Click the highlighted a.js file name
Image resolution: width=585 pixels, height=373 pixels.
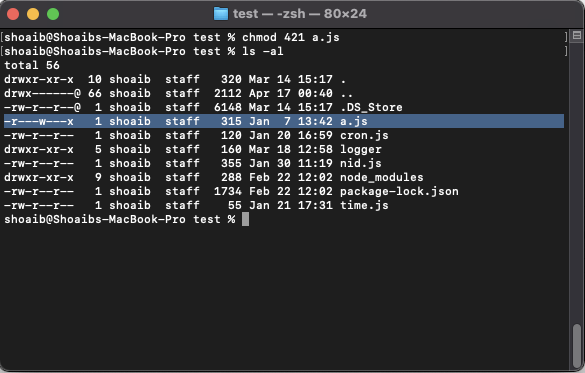[354, 121]
